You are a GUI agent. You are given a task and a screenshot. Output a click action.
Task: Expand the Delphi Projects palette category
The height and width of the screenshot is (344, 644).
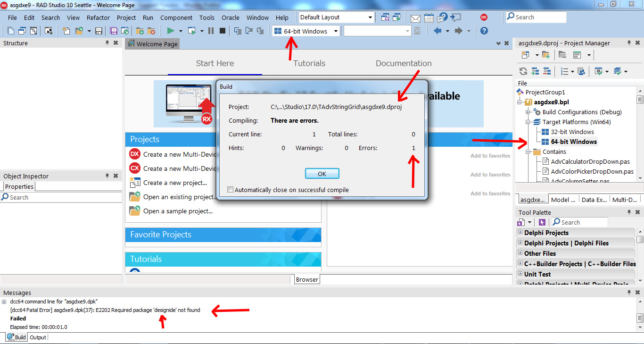pos(520,233)
